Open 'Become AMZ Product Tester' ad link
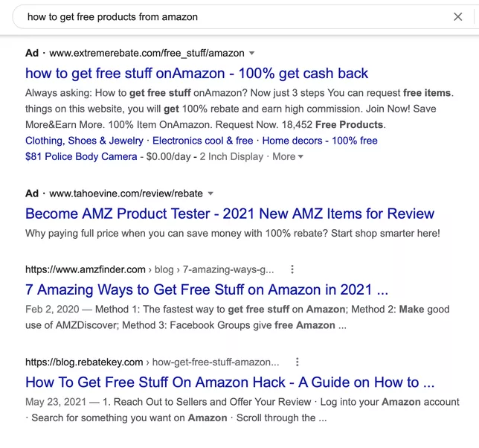This screenshot has height=448, width=479. pyautogui.click(x=230, y=214)
